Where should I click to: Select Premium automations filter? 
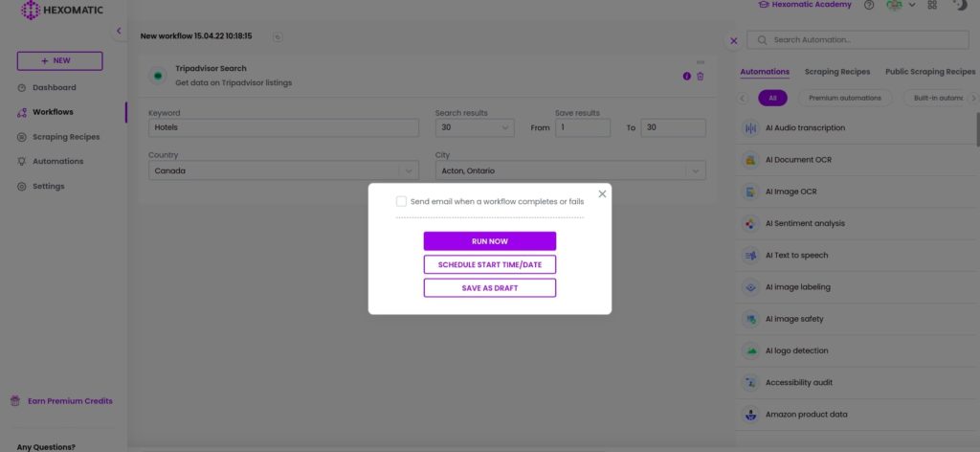click(844, 98)
